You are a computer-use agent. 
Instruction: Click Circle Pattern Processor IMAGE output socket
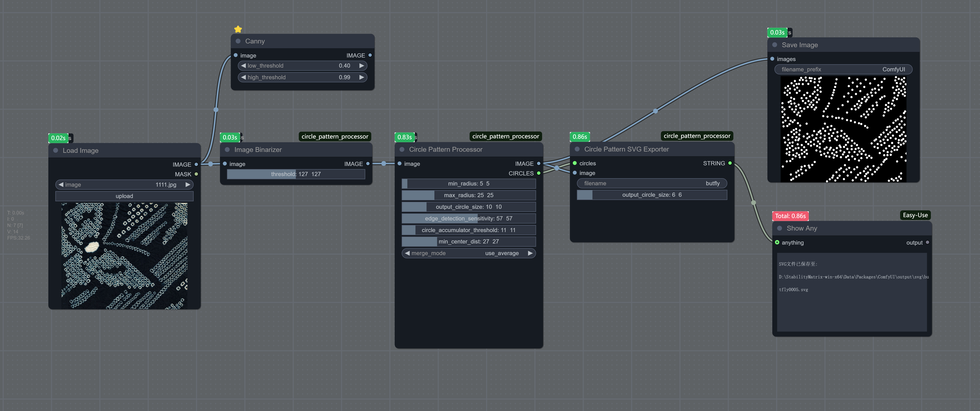pos(539,164)
